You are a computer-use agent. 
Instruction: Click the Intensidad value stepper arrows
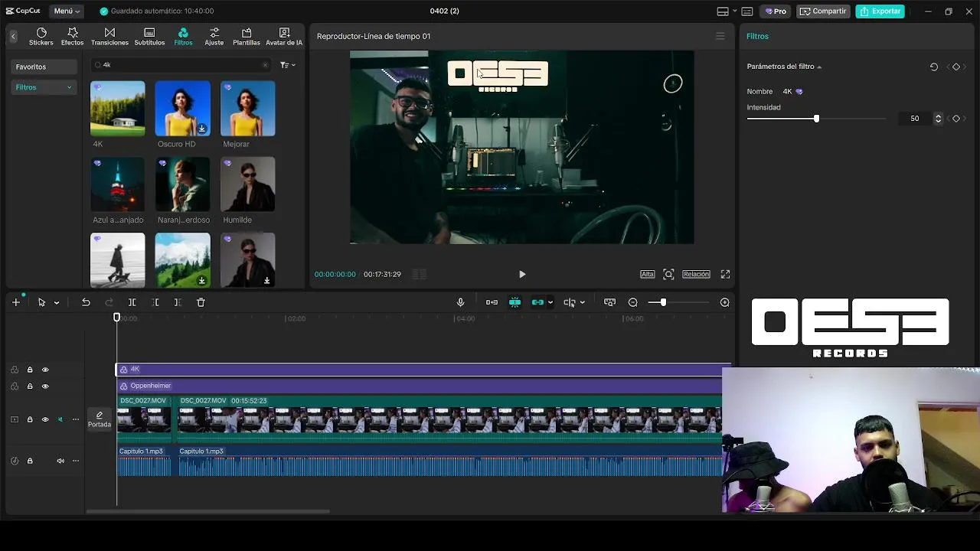[x=938, y=119]
